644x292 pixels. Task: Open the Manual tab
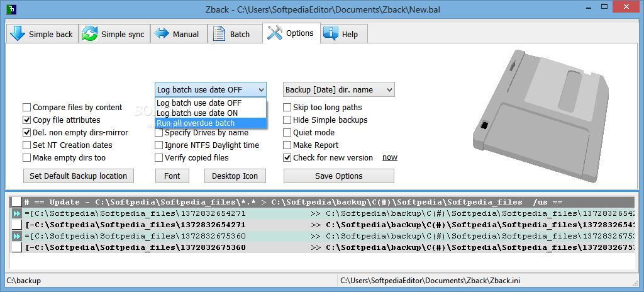pos(179,34)
